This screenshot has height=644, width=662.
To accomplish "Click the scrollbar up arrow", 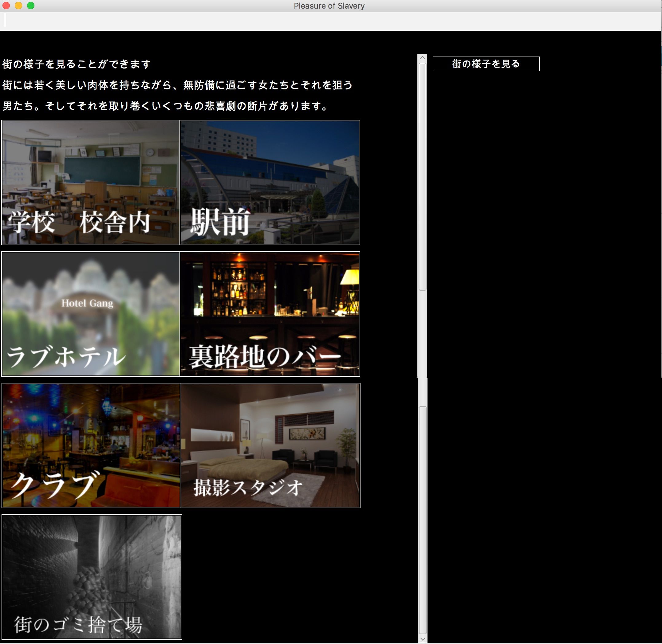I will click(x=422, y=58).
